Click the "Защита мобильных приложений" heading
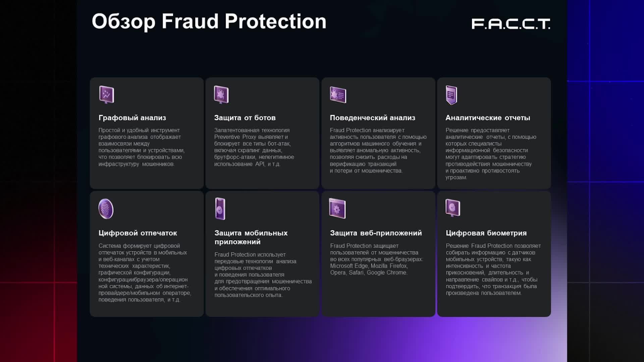Viewport: 644px width, 362px height. point(251,237)
